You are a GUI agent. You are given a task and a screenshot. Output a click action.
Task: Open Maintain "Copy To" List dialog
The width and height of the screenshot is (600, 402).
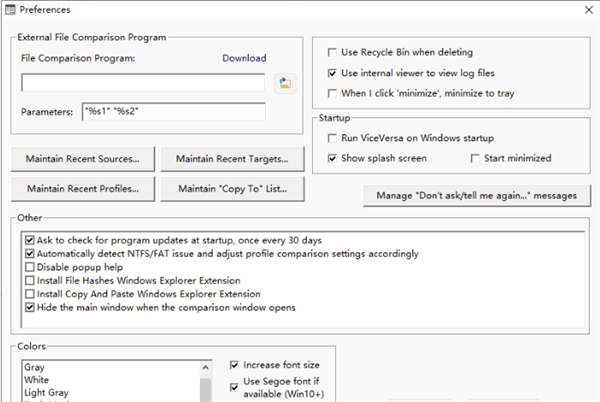(x=232, y=189)
